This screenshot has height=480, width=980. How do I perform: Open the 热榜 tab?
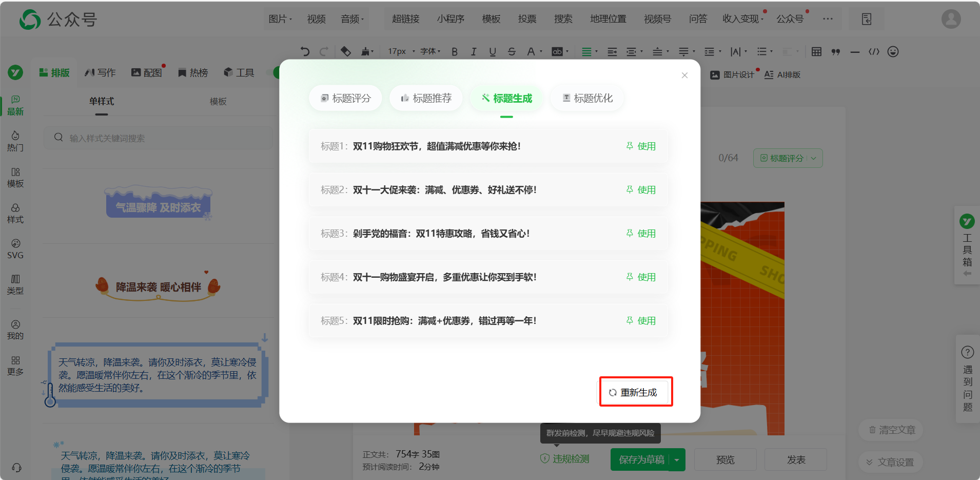193,73
